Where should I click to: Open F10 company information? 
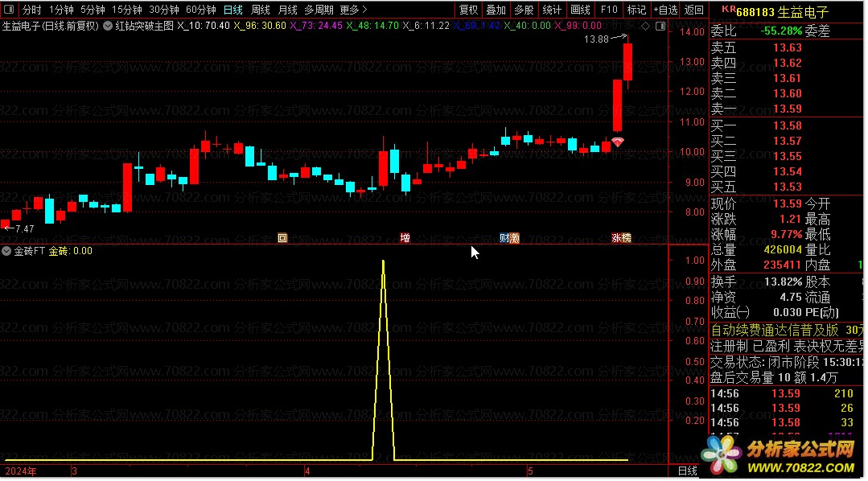[x=609, y=10]
